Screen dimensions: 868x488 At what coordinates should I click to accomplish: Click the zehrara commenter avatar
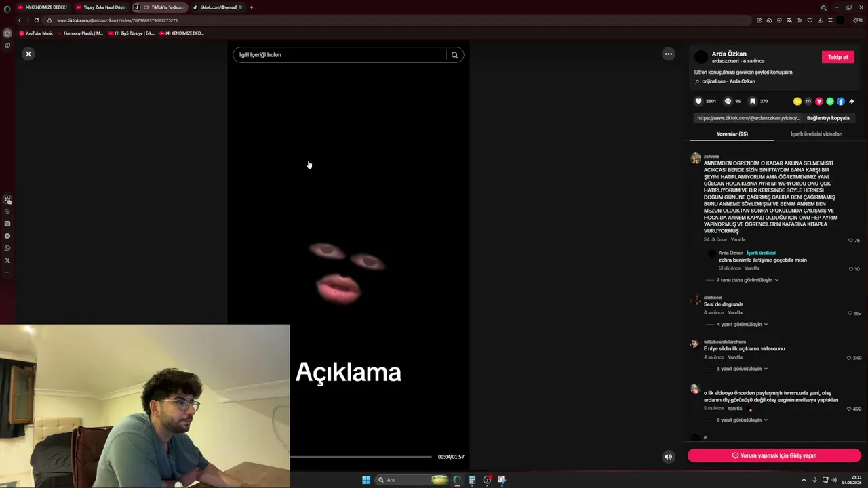(696, 159)
